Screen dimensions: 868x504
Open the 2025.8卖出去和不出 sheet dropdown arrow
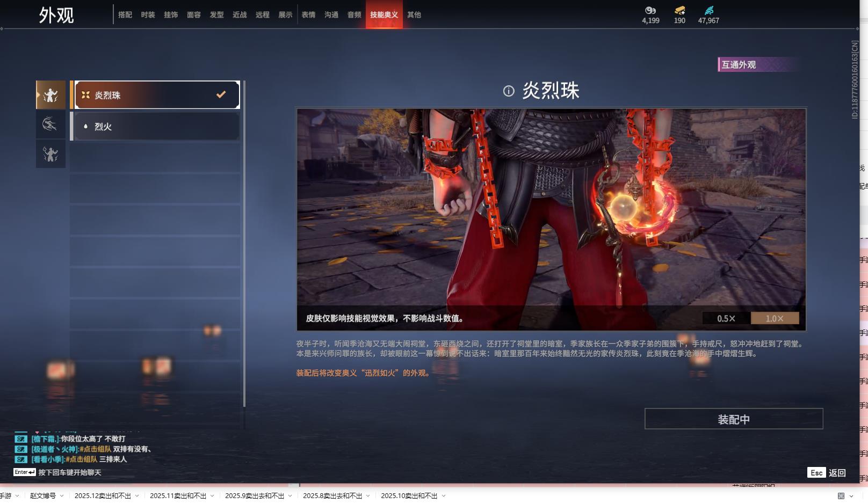(368, 496)
